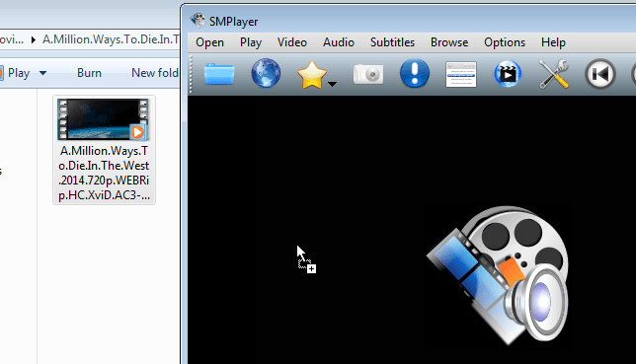Expand the Explorer Play button dropdown arrow
Viewport: 636px width, 364px height.
click(43, 73)
